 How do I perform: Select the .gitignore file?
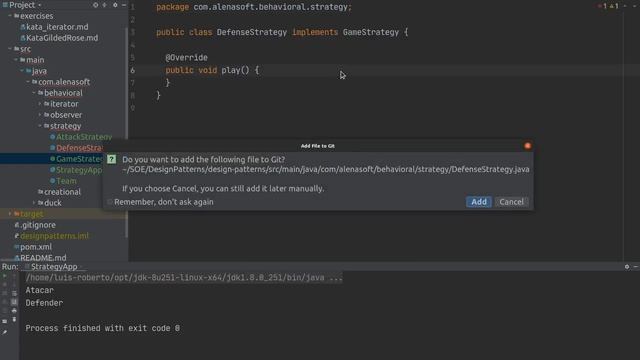pos(38,225)
